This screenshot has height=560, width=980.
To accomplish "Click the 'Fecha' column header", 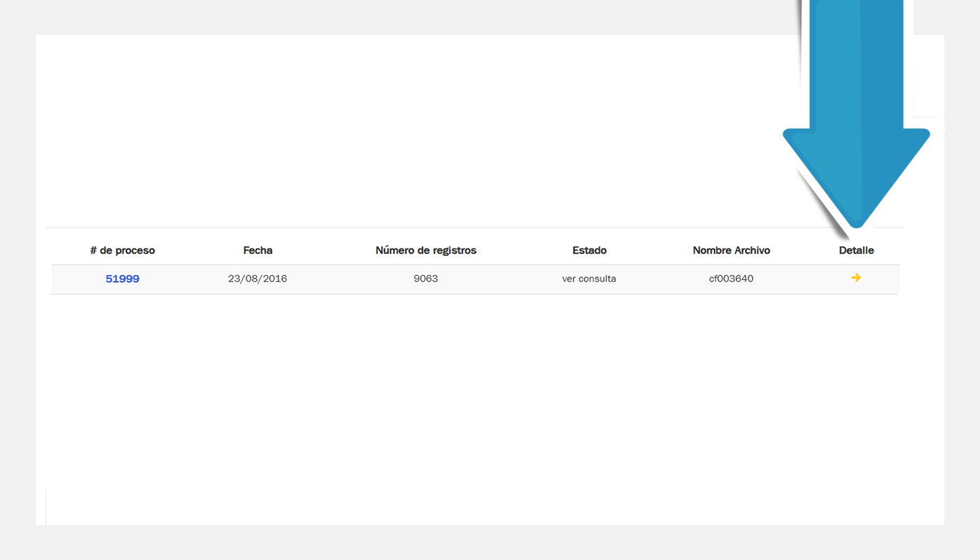I will [258, 251].
